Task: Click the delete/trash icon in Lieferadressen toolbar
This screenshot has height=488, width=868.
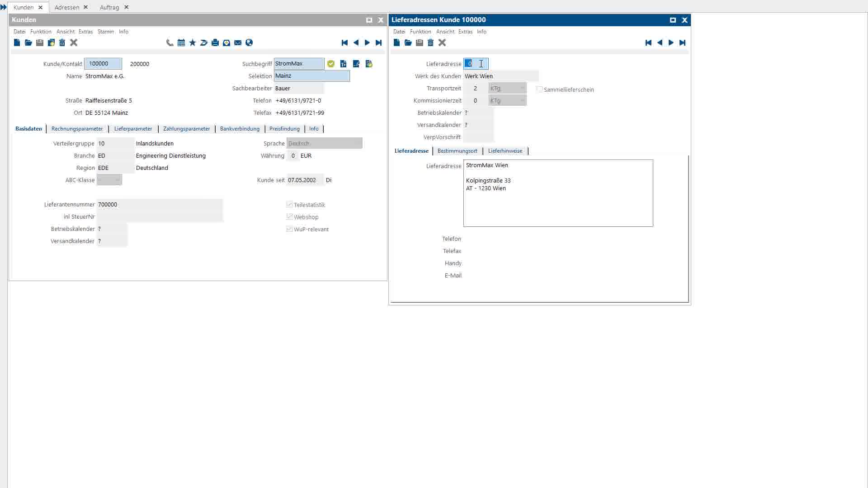Action: 430,42
